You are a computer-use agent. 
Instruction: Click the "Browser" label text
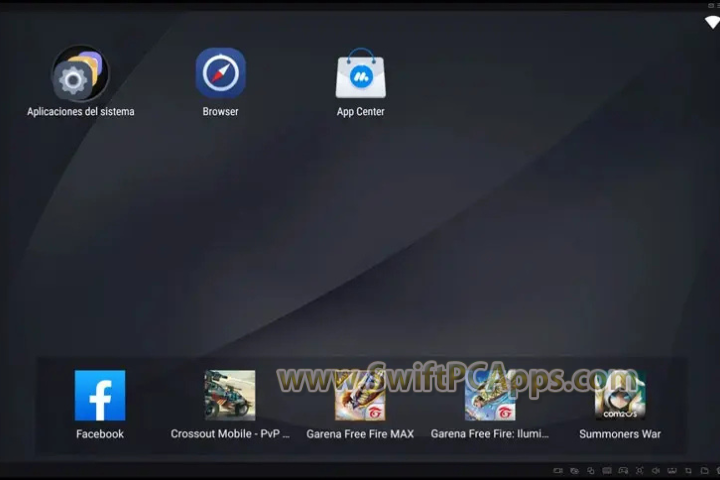[220, 112]
